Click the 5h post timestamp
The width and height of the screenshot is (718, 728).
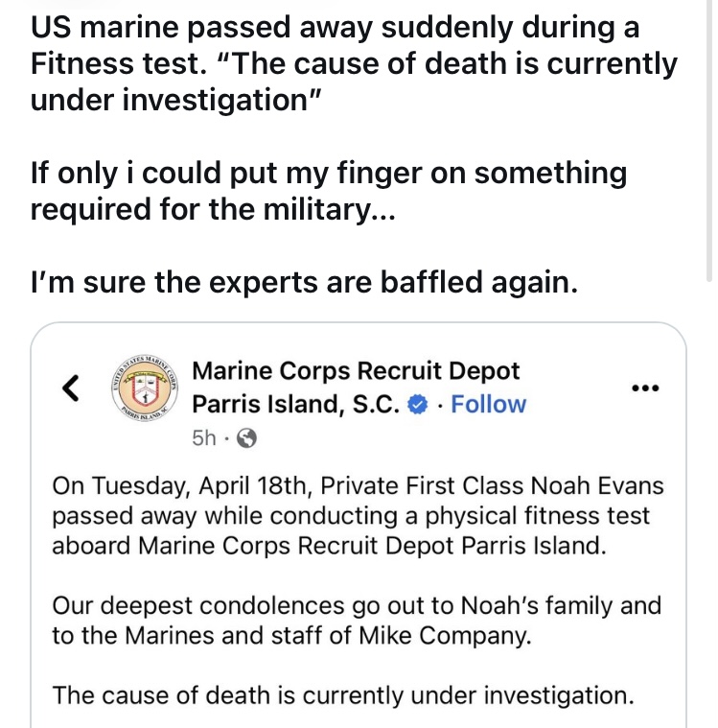point(204,437)
